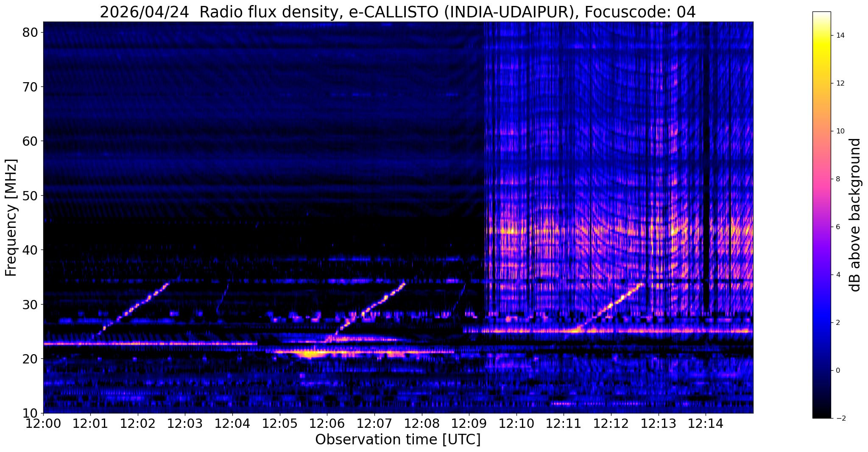Image resolution: width=868 pixels, height=452 pixels.
Task: Click the 12:13 time tick label
Action: [x=659, y=423]
